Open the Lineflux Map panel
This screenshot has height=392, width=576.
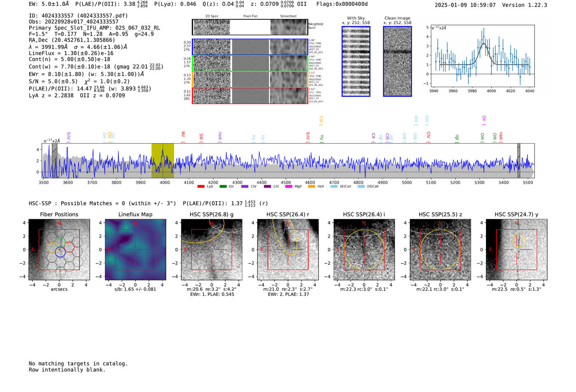tap(135, 250)
